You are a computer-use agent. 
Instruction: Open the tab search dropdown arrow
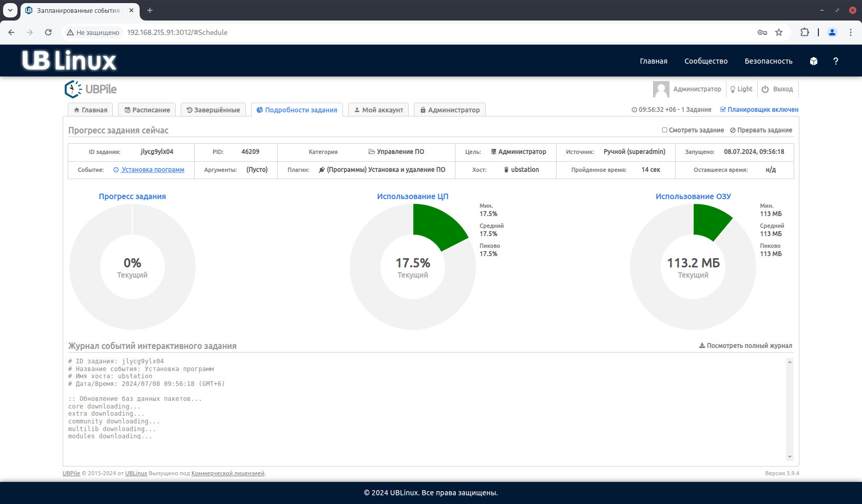coord(10,10)
